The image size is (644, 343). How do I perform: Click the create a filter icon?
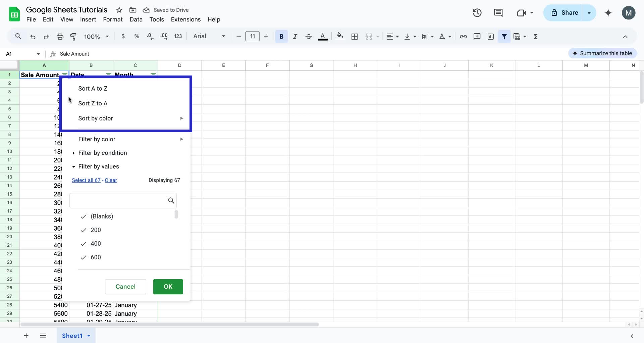click(x=504, y=36)
